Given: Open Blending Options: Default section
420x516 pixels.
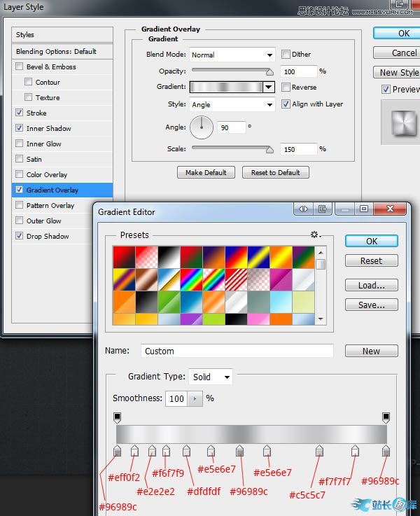Looking at the screenshot, I should pyautogui.click(x=56, y=51).
